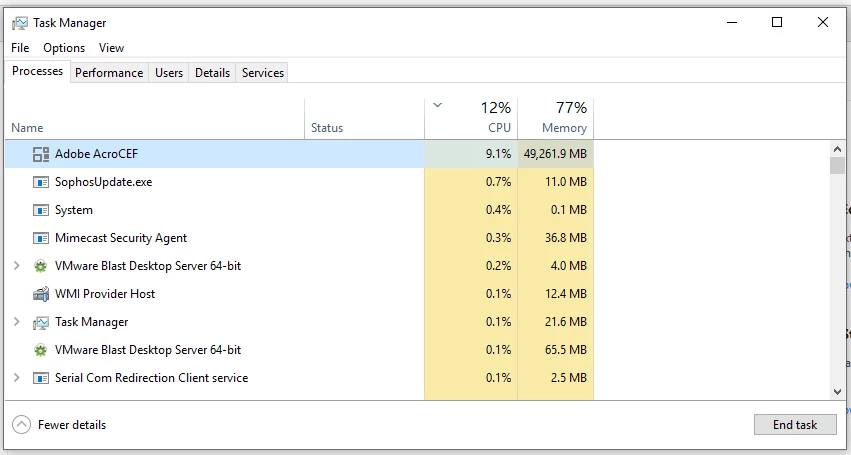
Task: Click the Mimecast Security Agent icon
Action: point(41,238)
